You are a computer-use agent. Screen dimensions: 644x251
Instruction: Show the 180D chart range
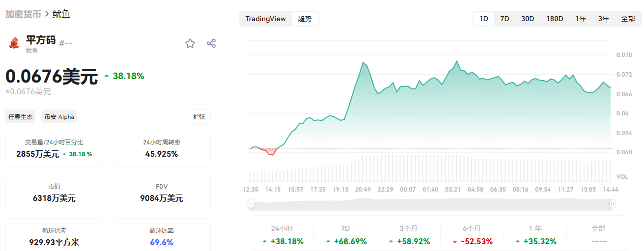[x=555, y=19]
